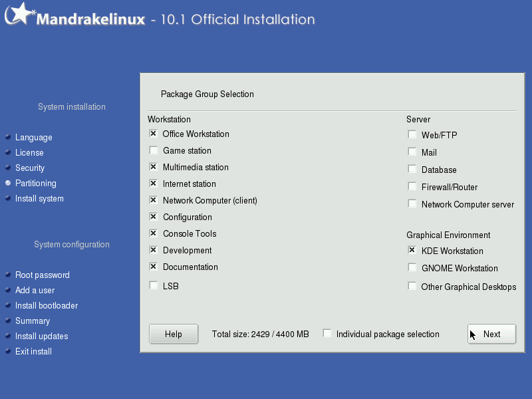Click the bullet beside Exit install
Screen dimensions: 532x399
pyautogui.click(x=8, y=351)
